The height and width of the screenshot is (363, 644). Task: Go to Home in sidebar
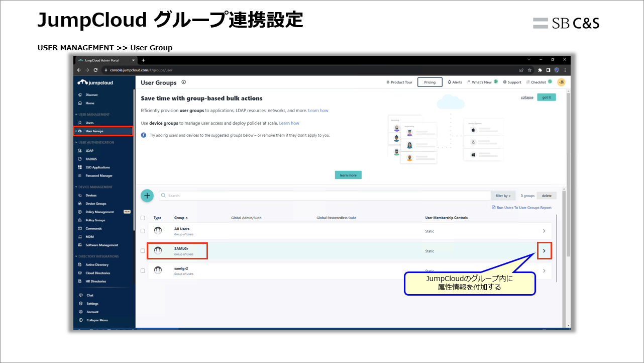click(x=89, y=103)
